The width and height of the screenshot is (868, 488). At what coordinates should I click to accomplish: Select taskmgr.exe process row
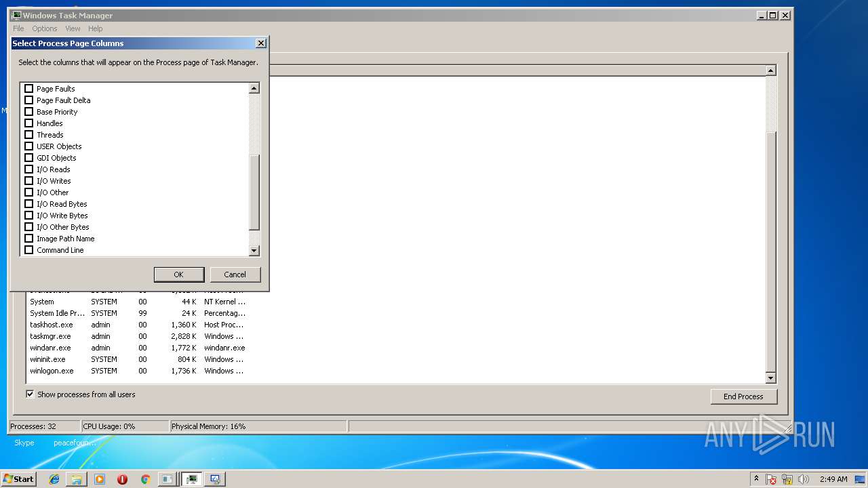(138, 336)
